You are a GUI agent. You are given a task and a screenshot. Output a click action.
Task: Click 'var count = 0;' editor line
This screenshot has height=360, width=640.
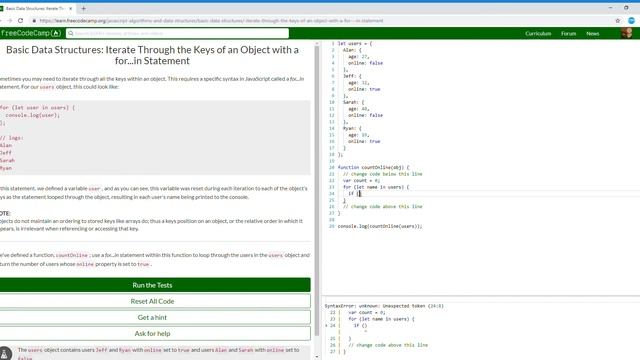tap(361, 180)
